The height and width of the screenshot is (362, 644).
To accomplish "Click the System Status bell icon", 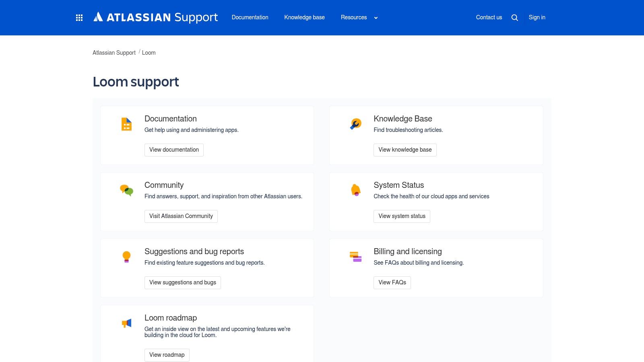I will click(356, 190).
